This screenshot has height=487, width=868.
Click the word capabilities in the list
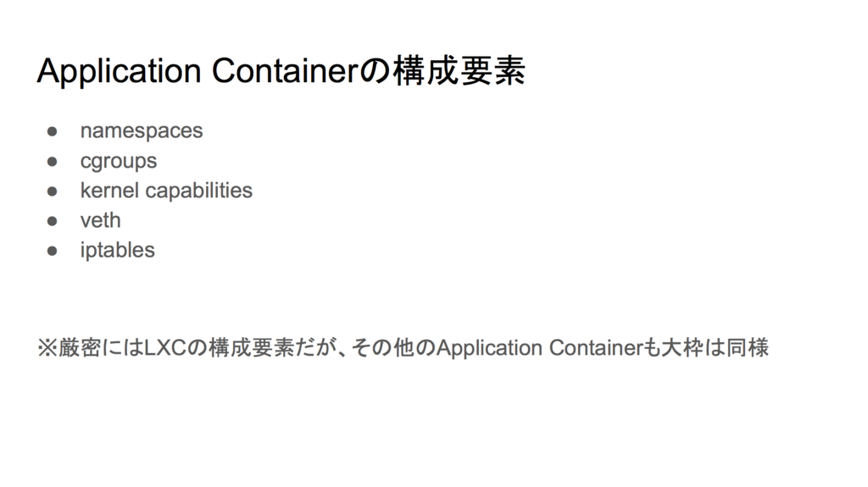(198, 191)
